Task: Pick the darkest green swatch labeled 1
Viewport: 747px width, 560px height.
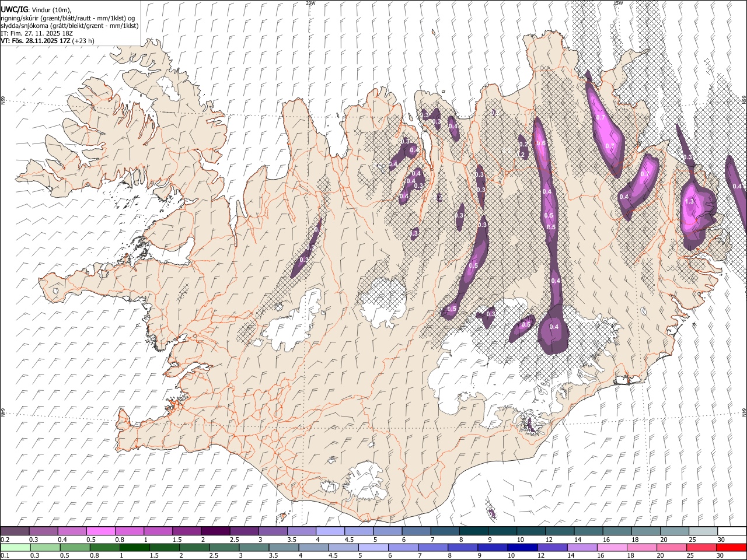Action: tap(134, 547)
